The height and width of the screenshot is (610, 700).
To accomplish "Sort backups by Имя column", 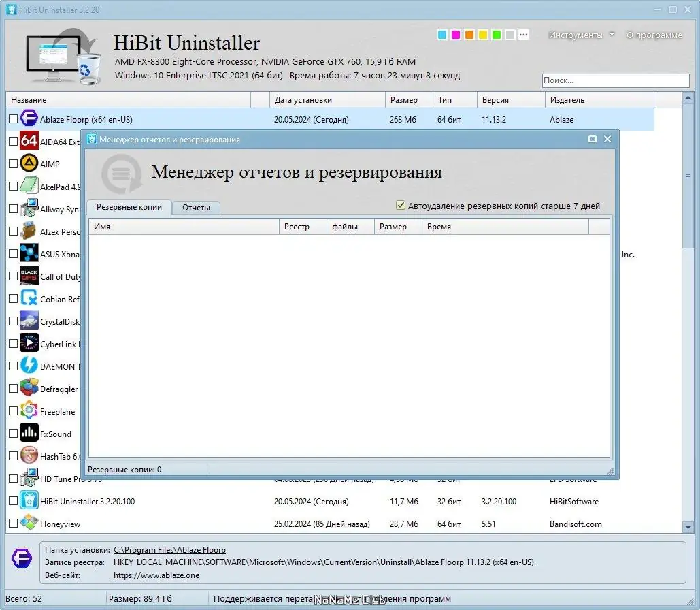I will [x=184, y=227].
